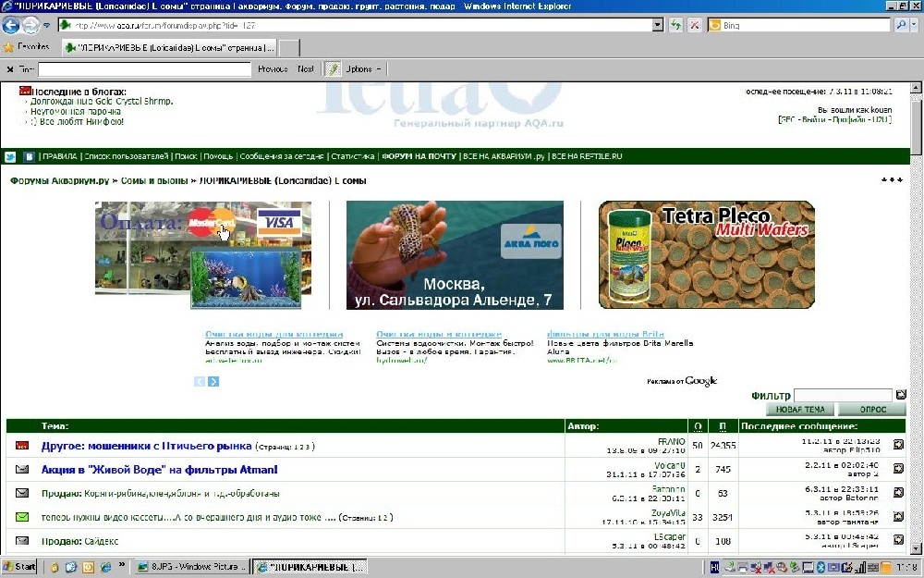Open ВСЕ НА REPTILE.RU link
The width and height of the screenshot is (924, 578).
tap(587, 156)
